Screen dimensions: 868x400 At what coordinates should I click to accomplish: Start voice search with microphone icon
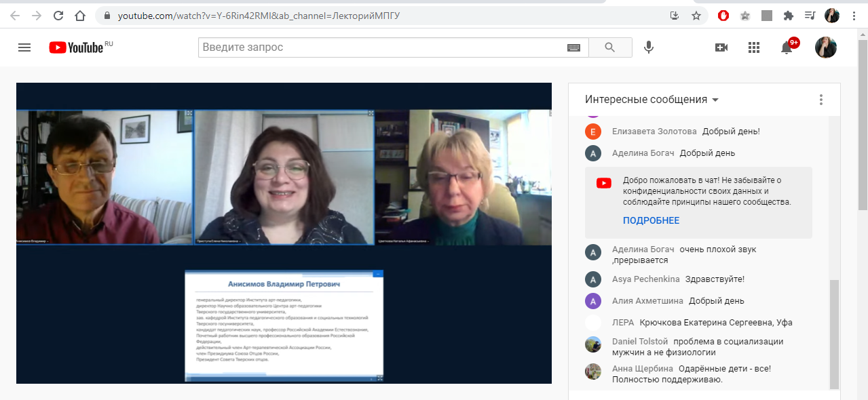pos(649,47)
